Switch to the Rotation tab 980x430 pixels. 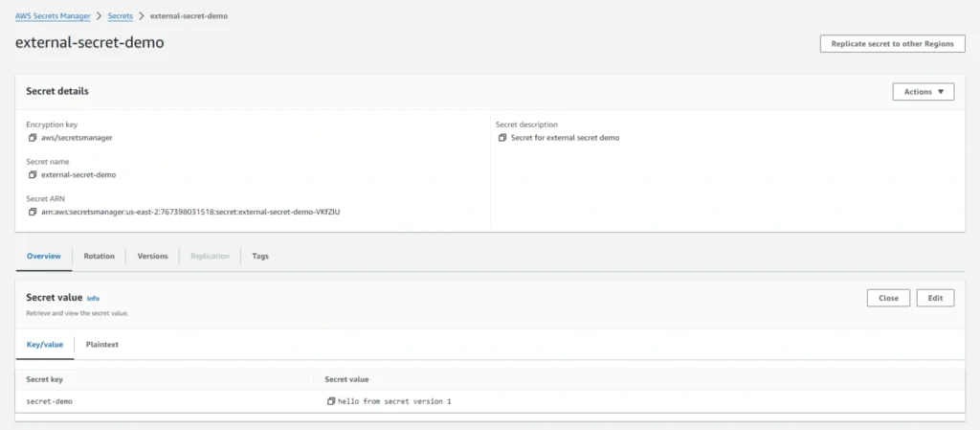[99, 257]
